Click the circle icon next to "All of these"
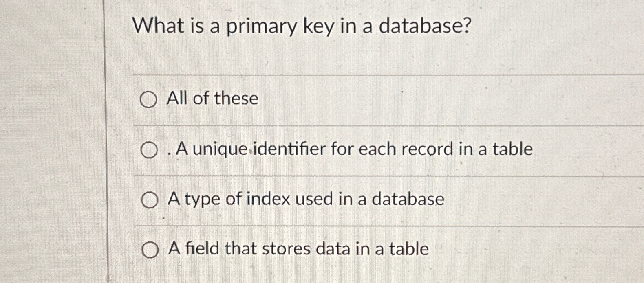 pos(149,100)
